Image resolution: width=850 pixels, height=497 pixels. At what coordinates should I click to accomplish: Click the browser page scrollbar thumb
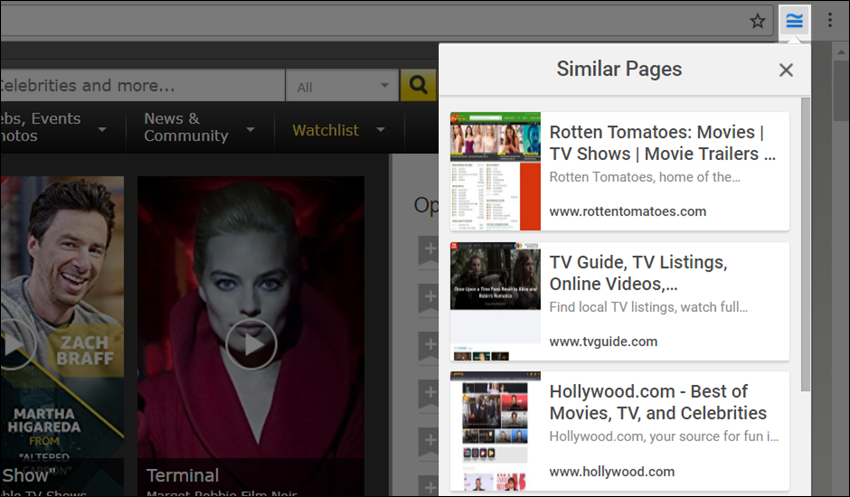tap(841, 89)
